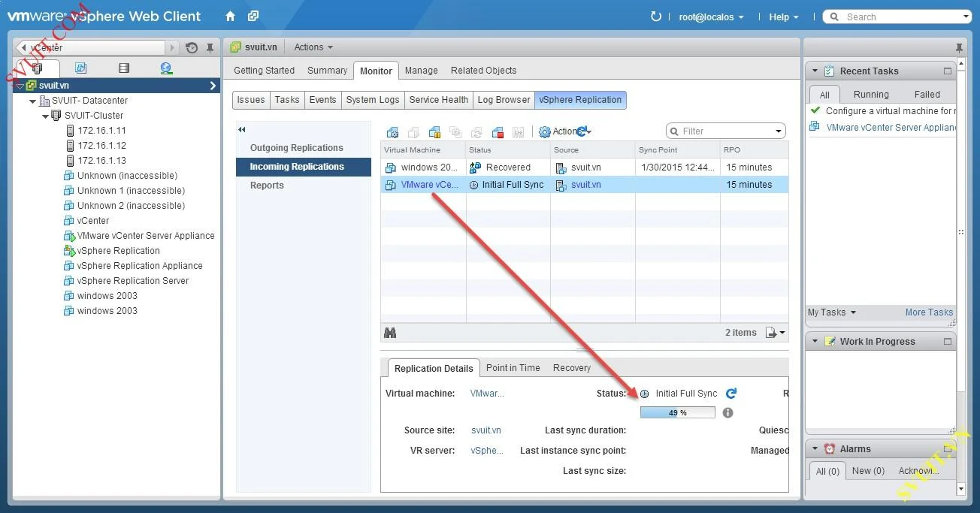
Task: Switch to Networking inventory tab
Action: (x=166, y=68)
